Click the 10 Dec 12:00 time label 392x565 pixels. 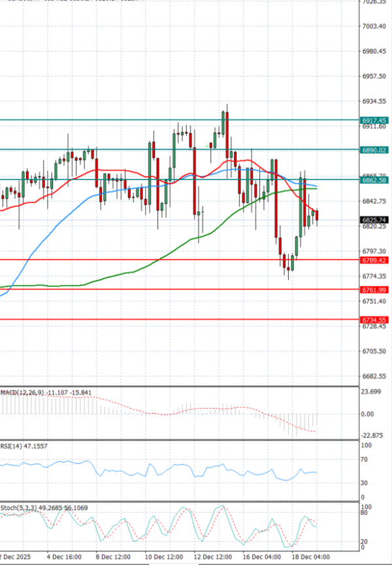[161, 557]
